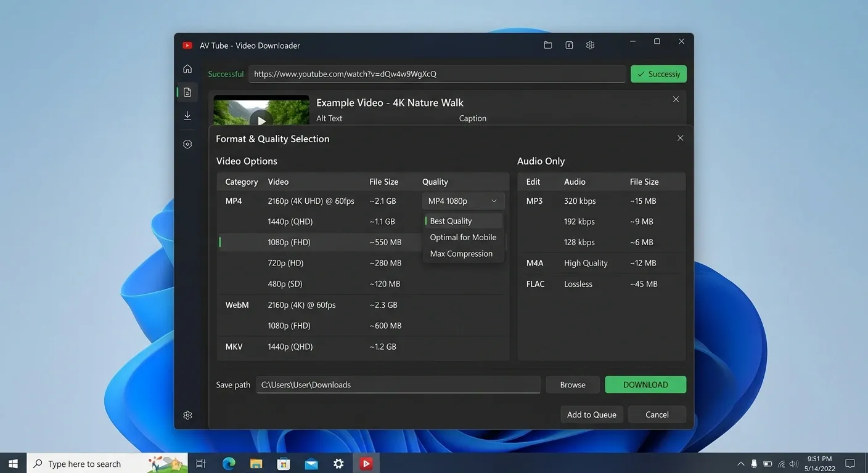
Task: Click the Cancel button
Action: click(657, 414)
